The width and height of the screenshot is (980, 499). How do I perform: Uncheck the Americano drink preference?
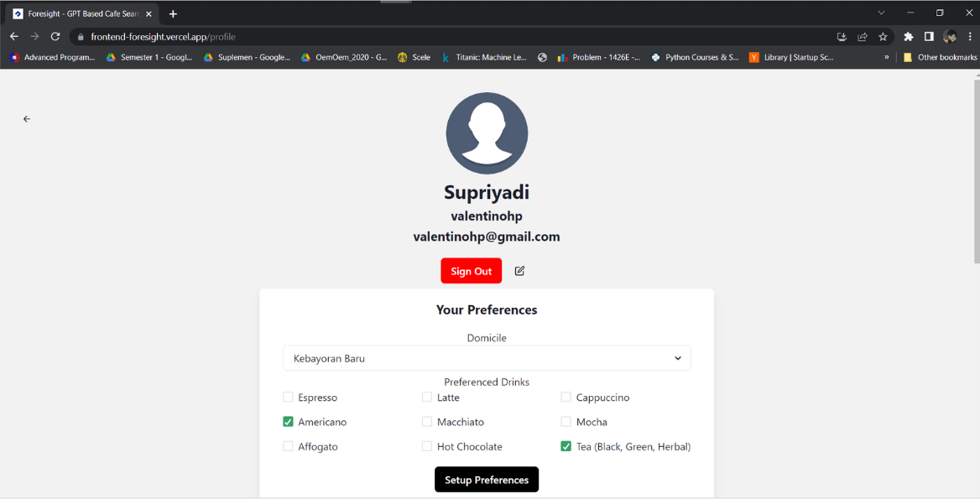click(289, 422)
